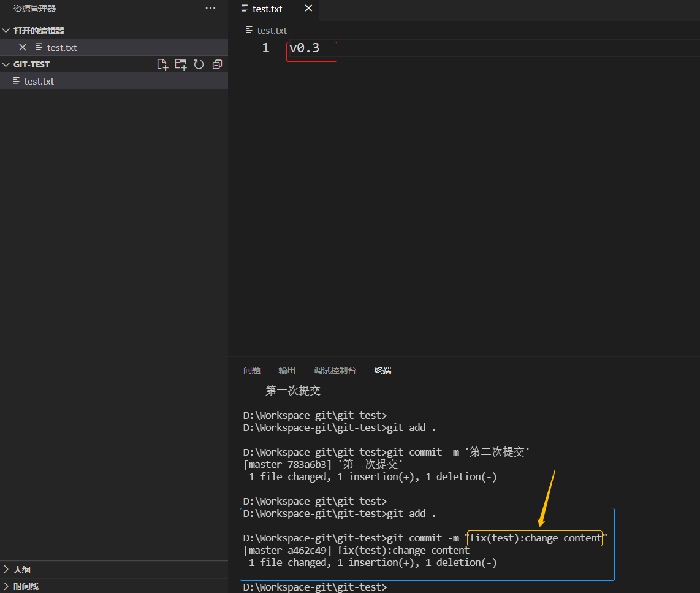
Task: Click the 资源管理器 explorer title
Action: [x=34, y=9]
